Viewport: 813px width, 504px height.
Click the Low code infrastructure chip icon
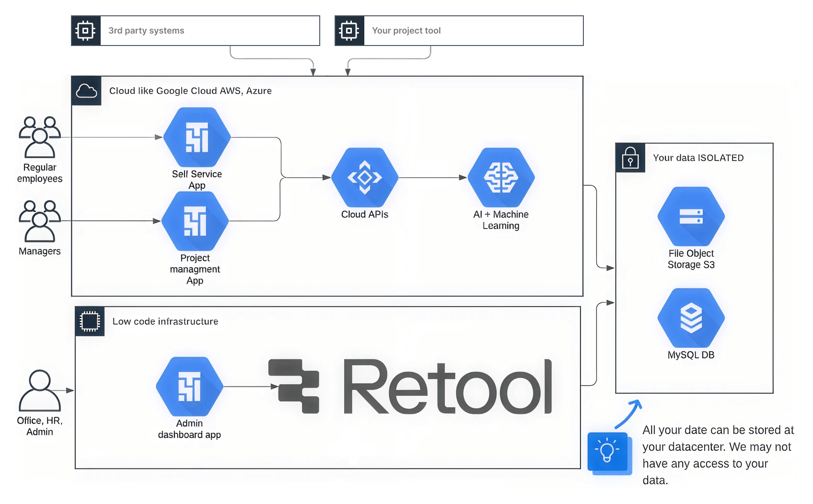coord(90,321)
